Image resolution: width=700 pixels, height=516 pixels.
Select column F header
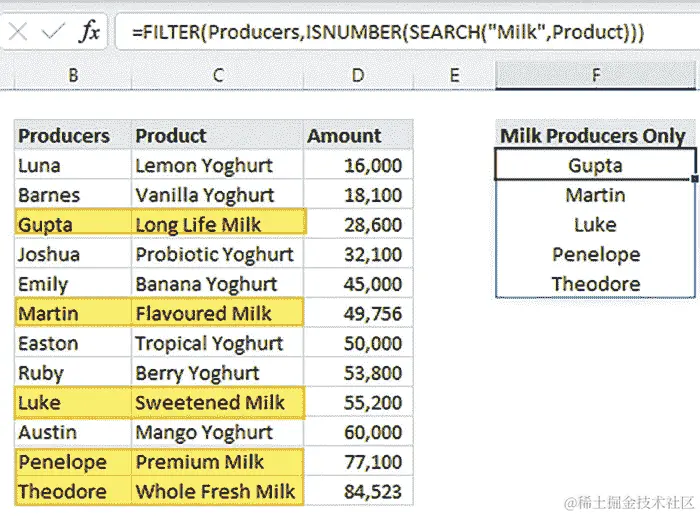tap(596, 75)
